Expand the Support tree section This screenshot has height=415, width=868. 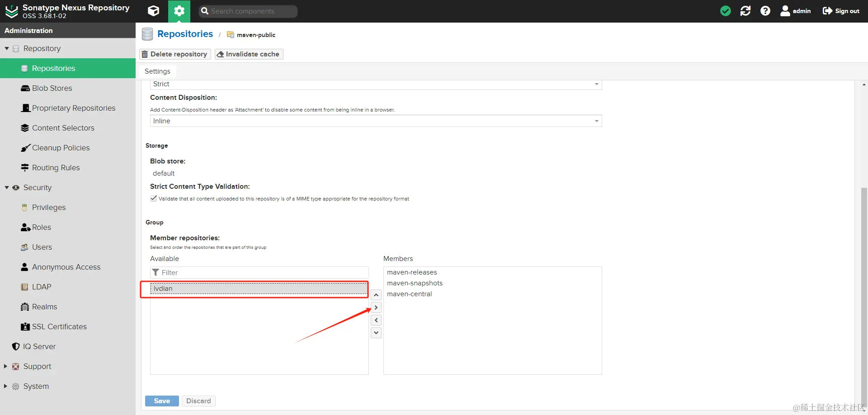(6, 366)
